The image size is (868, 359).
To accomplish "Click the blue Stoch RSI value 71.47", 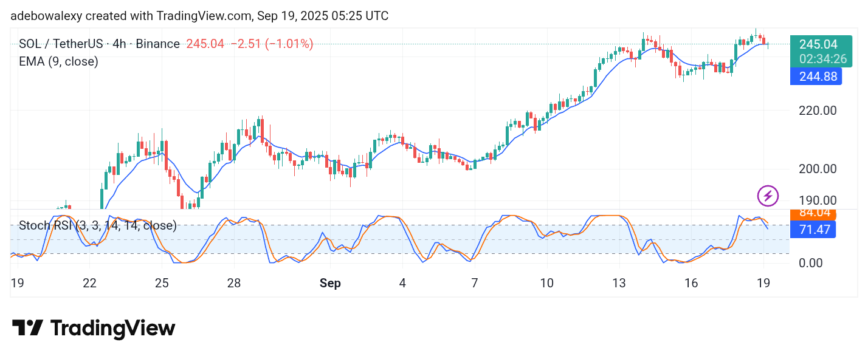I will pos(813,229).
